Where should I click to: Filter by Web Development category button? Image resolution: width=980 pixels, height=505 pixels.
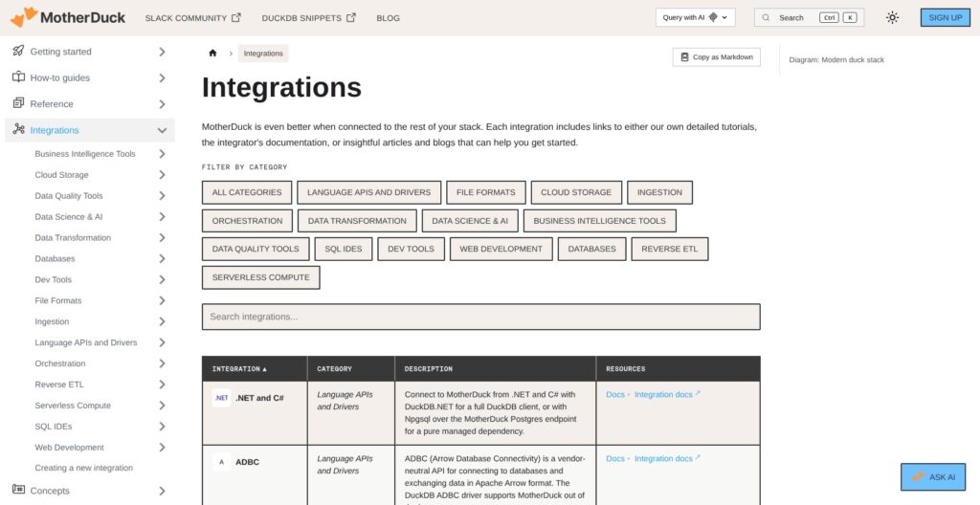tap(501, 249)
